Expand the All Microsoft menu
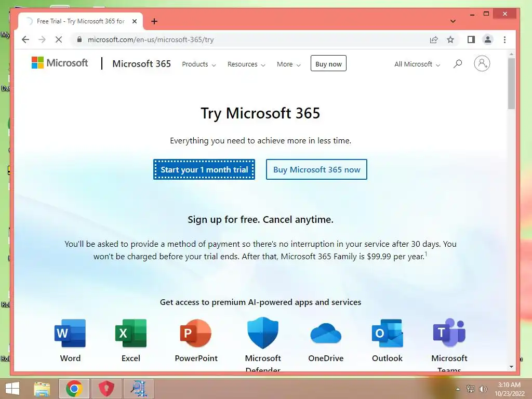The width and height of the screenshot is (532, 399). click(417, 64)
